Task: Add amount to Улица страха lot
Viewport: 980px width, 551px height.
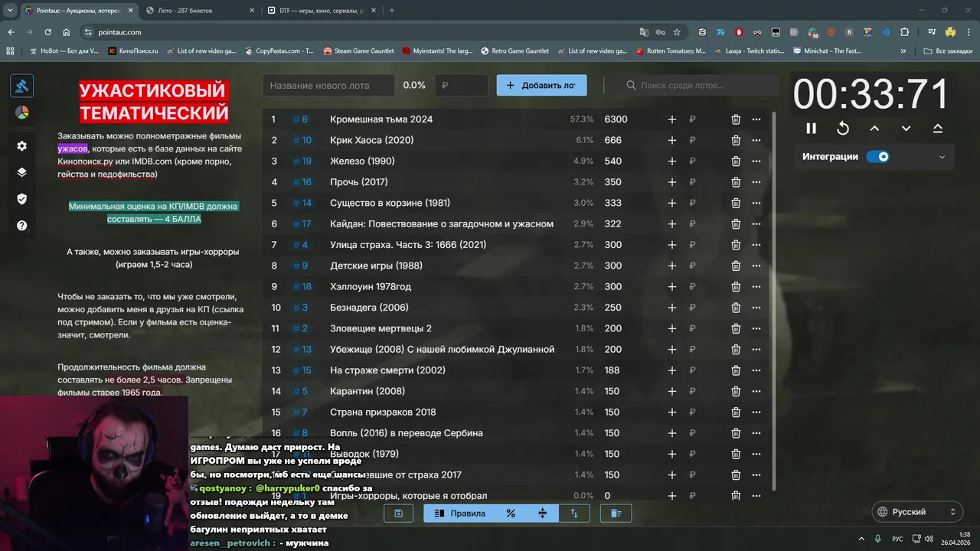Action: pyautogui.click(x=672, y=245)
